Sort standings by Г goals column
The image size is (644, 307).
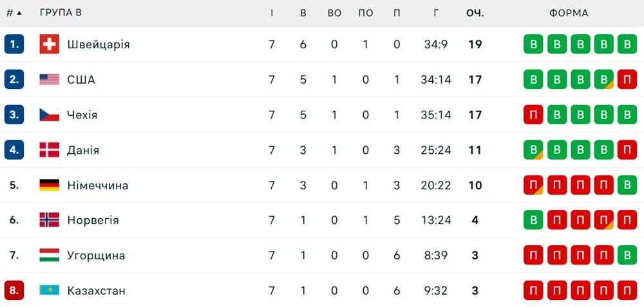coord(437,13)
